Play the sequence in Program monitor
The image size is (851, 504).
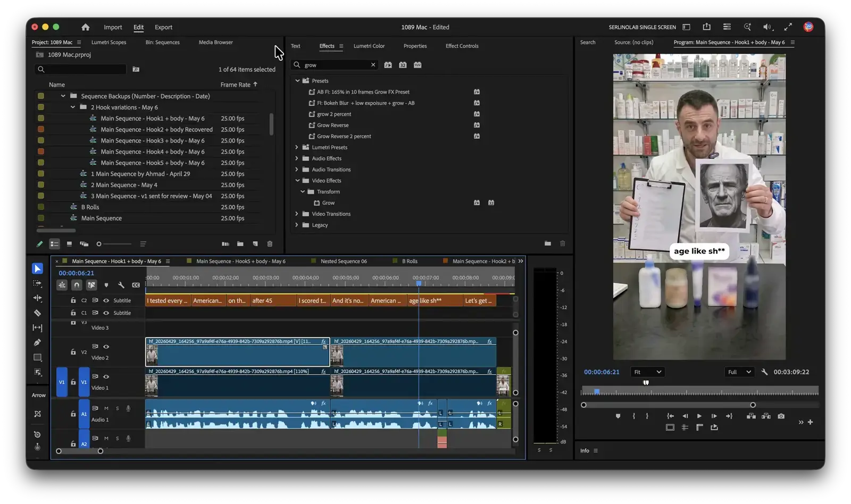(699, 416)
